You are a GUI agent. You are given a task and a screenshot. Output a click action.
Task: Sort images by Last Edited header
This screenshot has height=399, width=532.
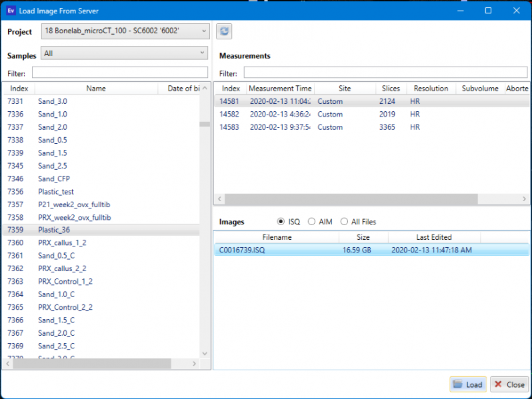(x=434, y=237)
